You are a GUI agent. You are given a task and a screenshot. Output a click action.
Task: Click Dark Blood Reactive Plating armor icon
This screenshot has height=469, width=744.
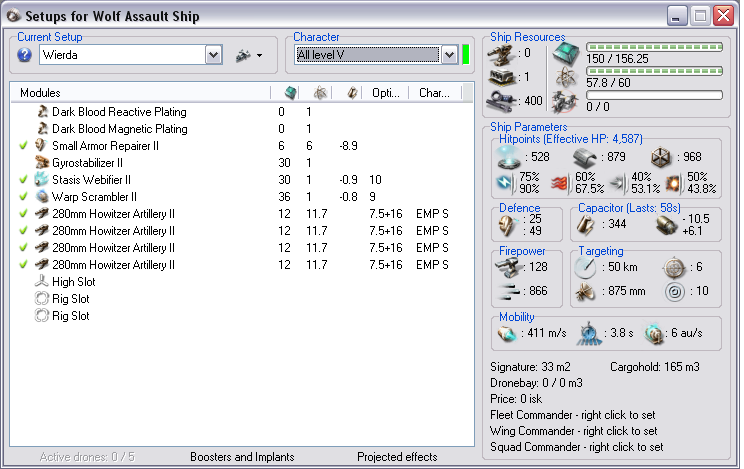tap(42, 112)
